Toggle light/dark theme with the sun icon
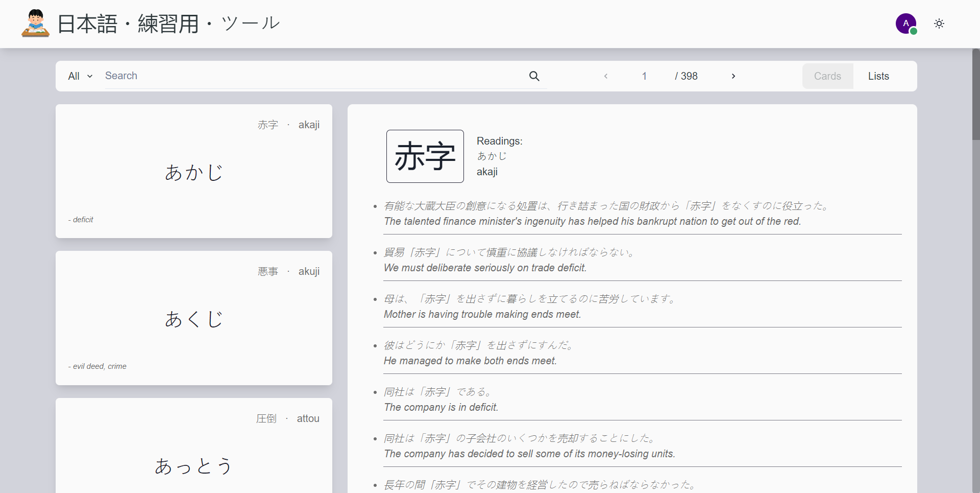 (x=939, y=24)
